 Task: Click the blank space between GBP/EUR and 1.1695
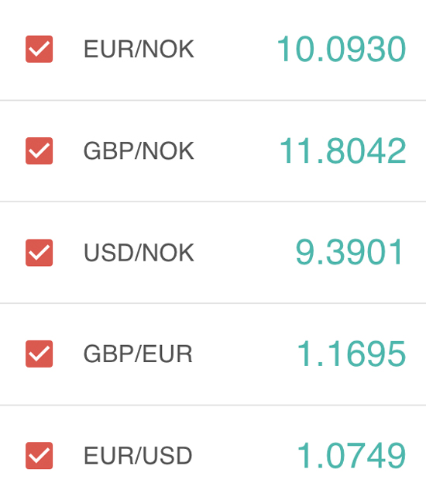coord(245,354)
